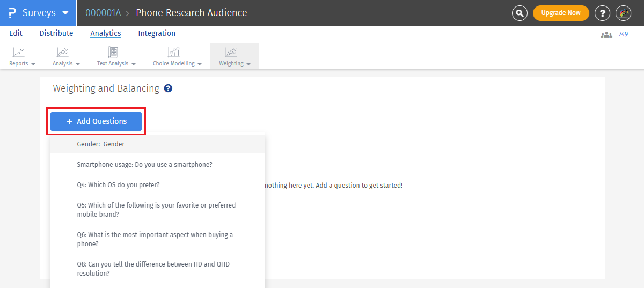This screenshot has height=288, width=644.
Task: Click the 000001A survey ID link
Action: tap(103, 13)
